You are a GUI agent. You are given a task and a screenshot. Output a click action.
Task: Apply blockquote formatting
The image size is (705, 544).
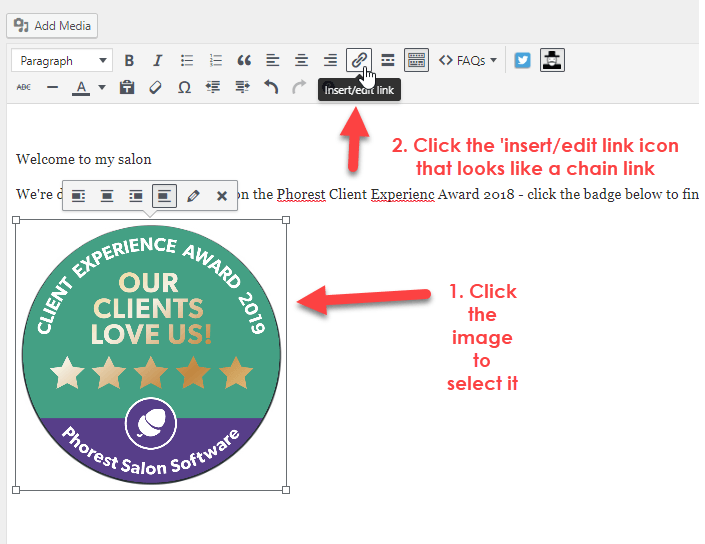click(244, 60)
